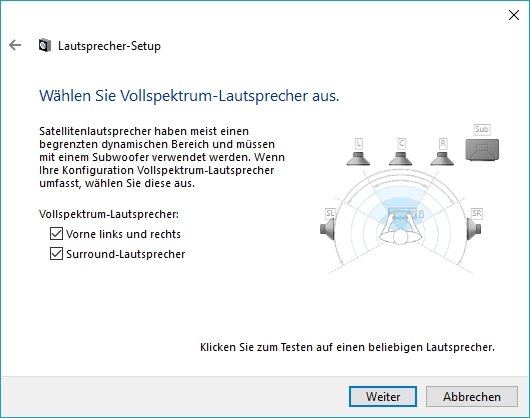This screenshot has height=418, width=530.
Task: Click the Surround-Lautsprecher label text
Action: tap(126, 254)
